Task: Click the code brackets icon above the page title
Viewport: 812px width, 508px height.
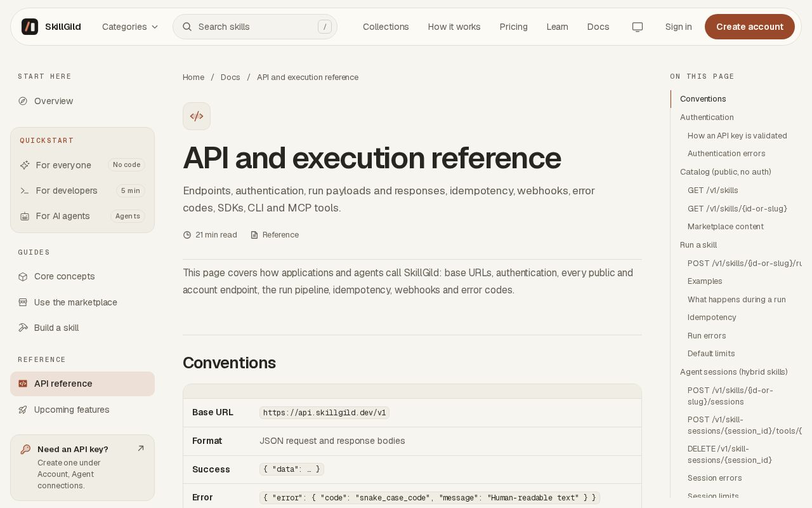Action: 197,116
